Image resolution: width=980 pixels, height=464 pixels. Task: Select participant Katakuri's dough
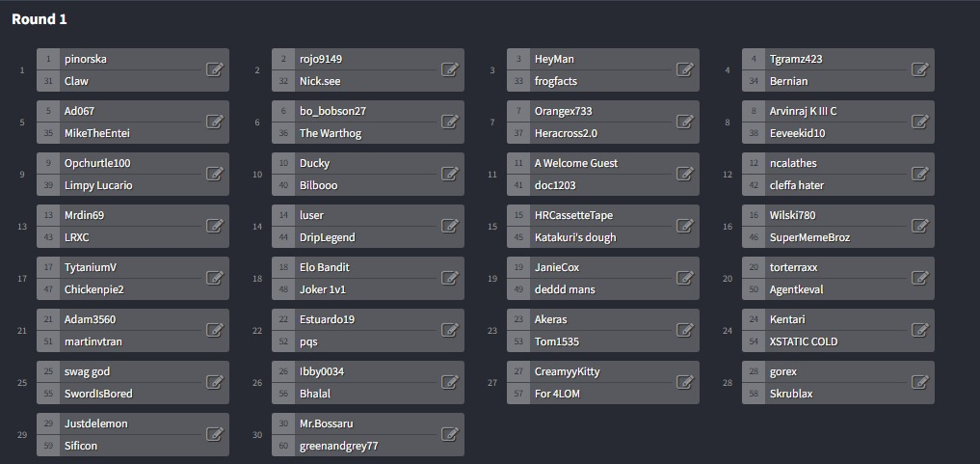[x=574, y=237]
